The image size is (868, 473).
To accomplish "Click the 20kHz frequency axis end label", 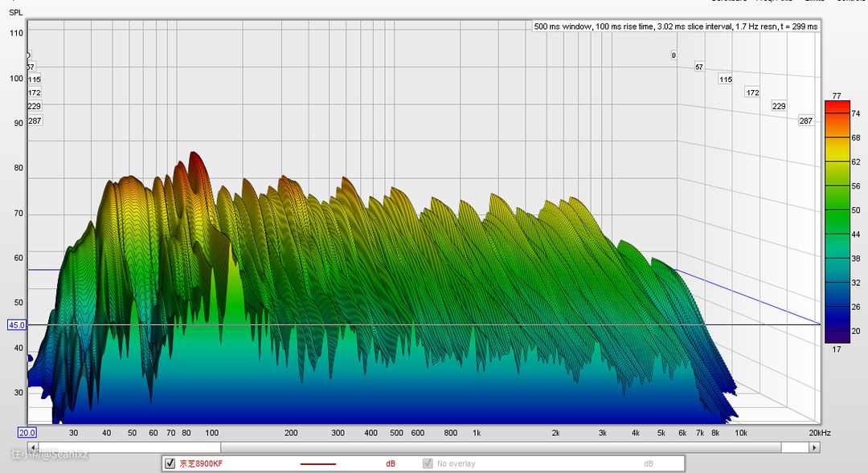I will pyautogui.click(x=820, y=433).
